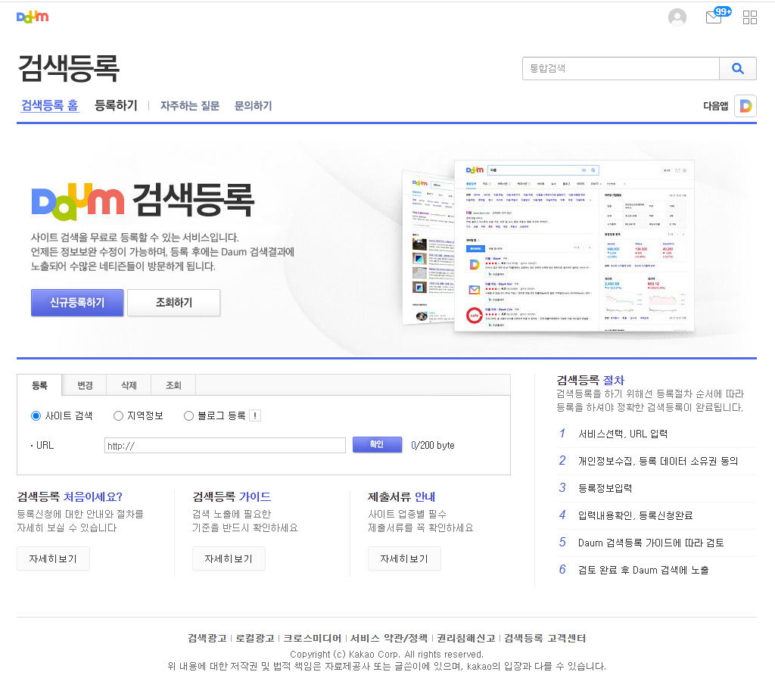The width and height of the screenshot is (775, 700).
Task: Click the search magnifier button
Action: pos(737,69)
